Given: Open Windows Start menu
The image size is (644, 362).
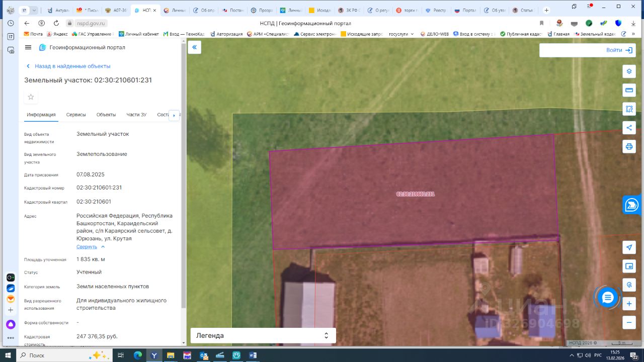Looking at the screenshot, I should (x=8, y=355).
